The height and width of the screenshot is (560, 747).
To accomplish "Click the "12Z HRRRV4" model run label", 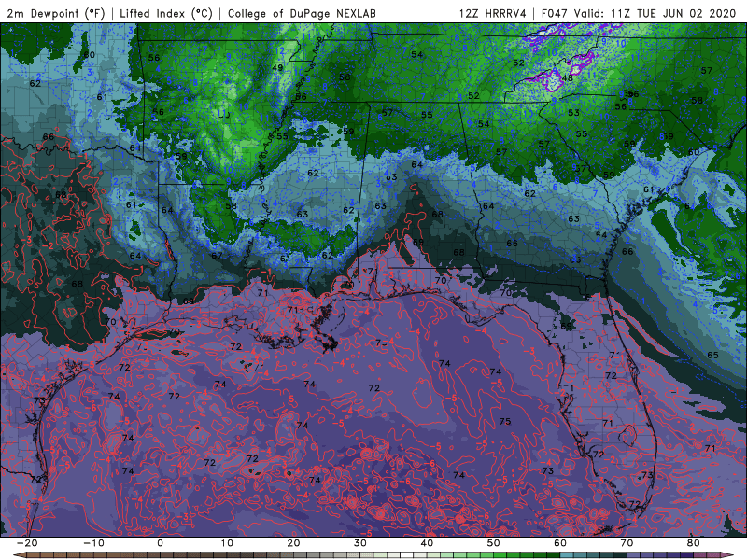I will (x=493, y=14).
